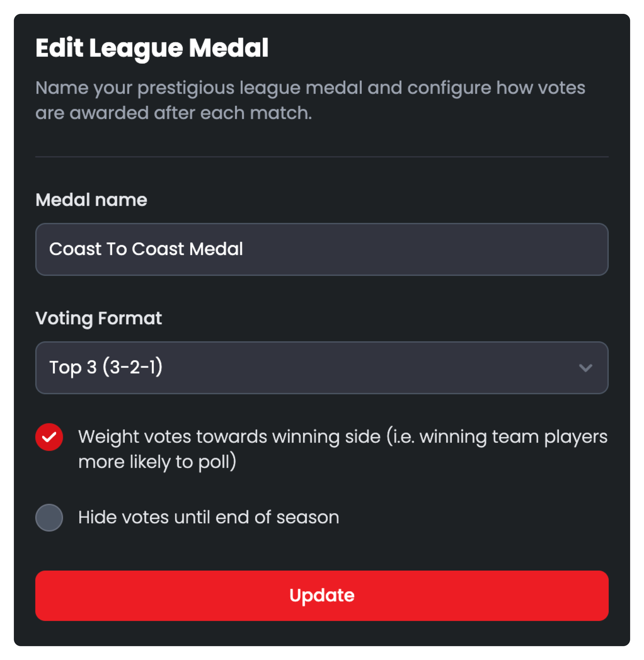Open the Voting Format dropdown
The height and width of the screenshot is (660, 644).
click(322, 367)
